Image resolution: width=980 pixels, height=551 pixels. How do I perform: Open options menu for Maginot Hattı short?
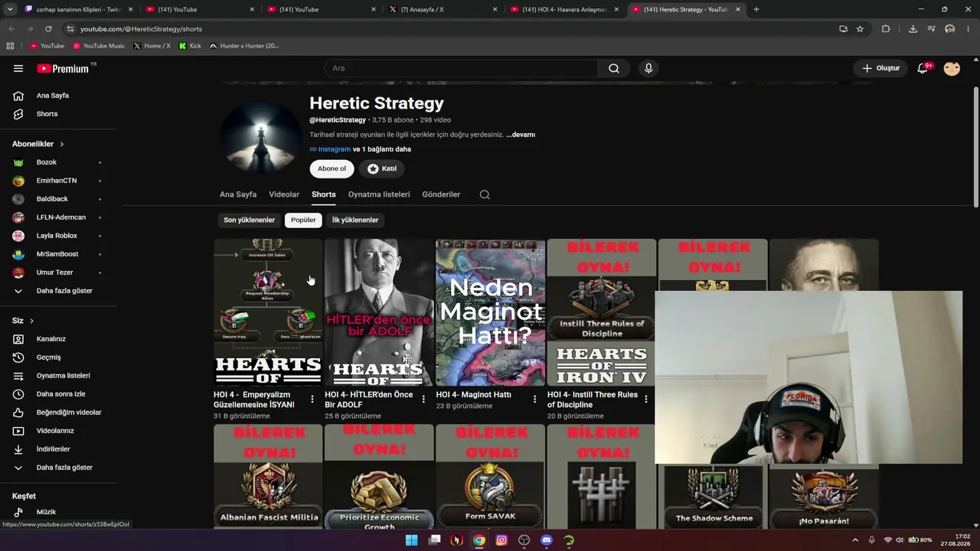[534, 399]
